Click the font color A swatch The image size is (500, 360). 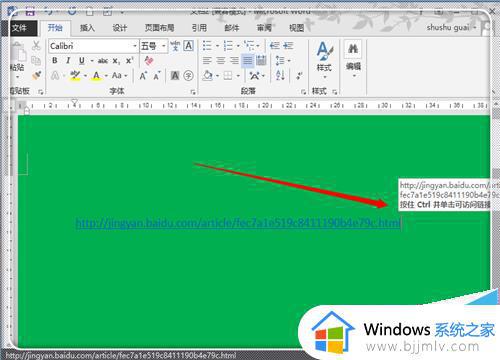96,76
